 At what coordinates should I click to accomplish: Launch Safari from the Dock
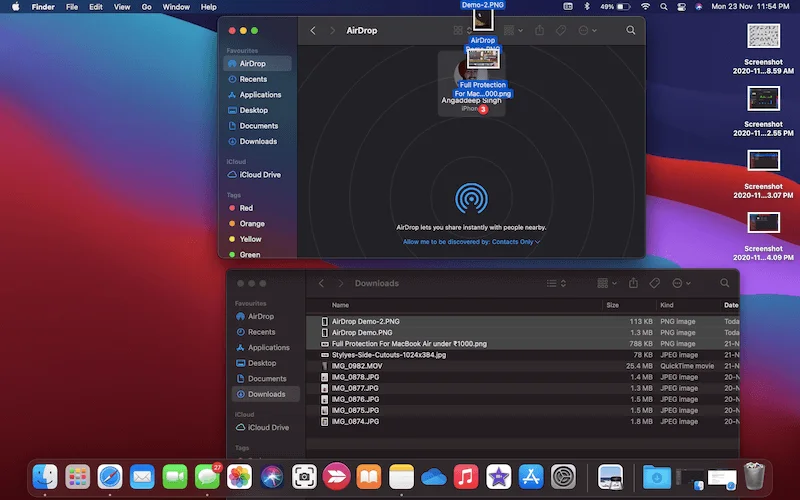pyautogui.click(x=110, y=477)
